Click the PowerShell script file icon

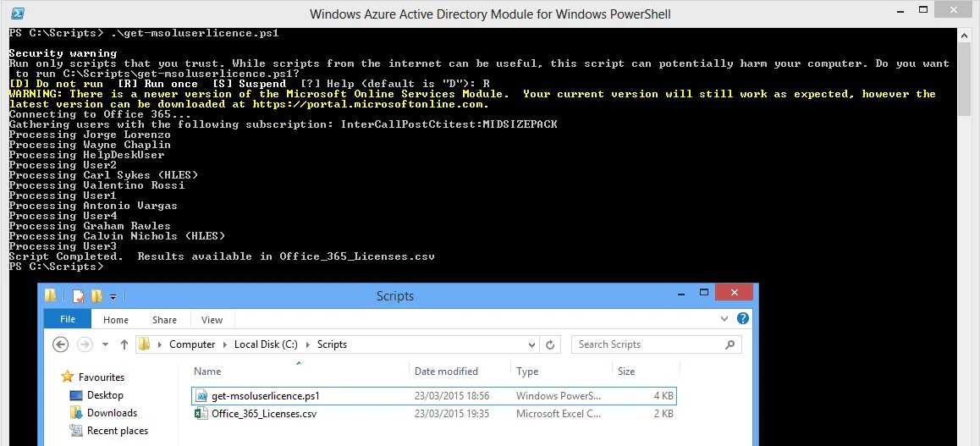point(201,395)
